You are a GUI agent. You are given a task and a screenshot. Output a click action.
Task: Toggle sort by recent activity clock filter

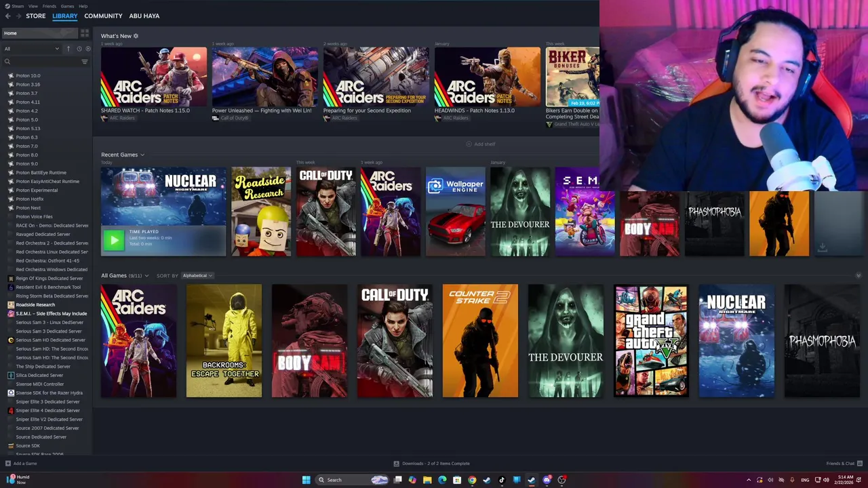click(79, 49)
